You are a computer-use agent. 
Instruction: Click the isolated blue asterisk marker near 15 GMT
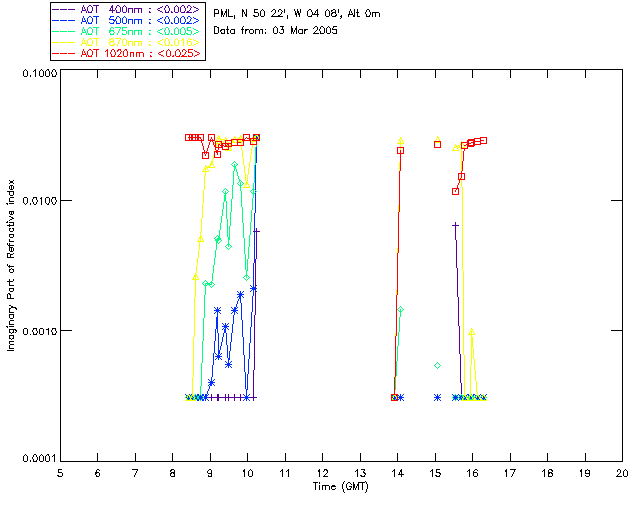(438, 398)
